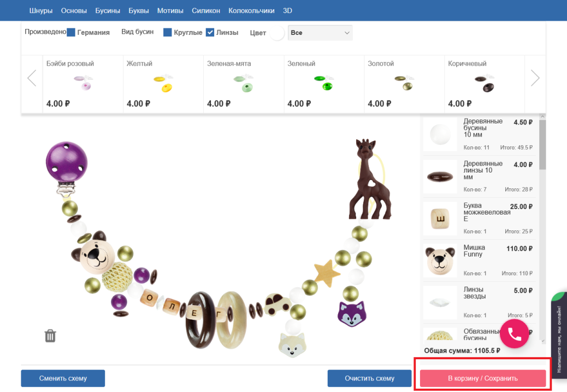Click the trash bin delete icon
The height and width of the screenshot is (392, 567).
(50, 335)
